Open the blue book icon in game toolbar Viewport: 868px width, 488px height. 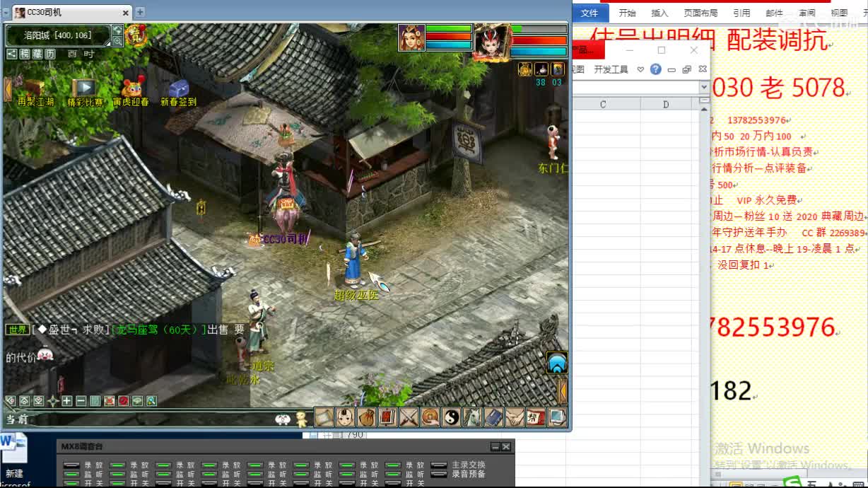tap(493, 417)
